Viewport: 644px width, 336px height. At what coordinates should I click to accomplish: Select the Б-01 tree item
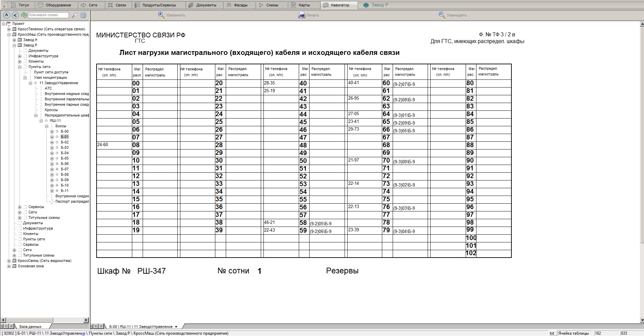(x=65, y=137)
